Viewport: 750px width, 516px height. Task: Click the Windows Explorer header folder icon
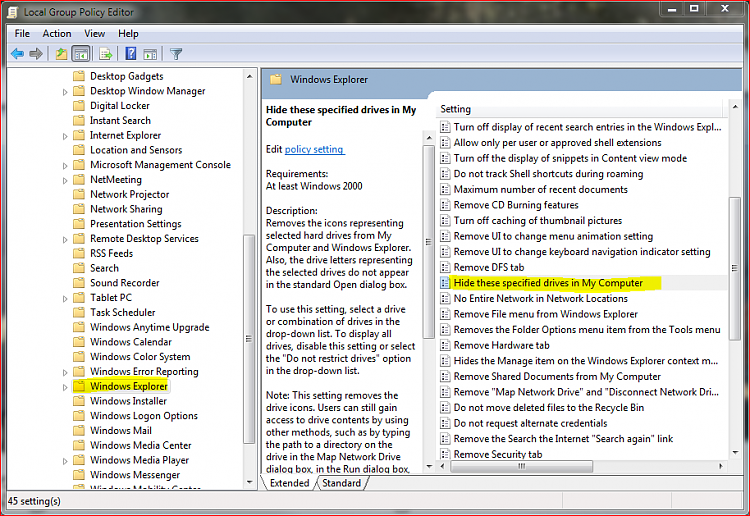pyautogui.click(x=276, y=80)
